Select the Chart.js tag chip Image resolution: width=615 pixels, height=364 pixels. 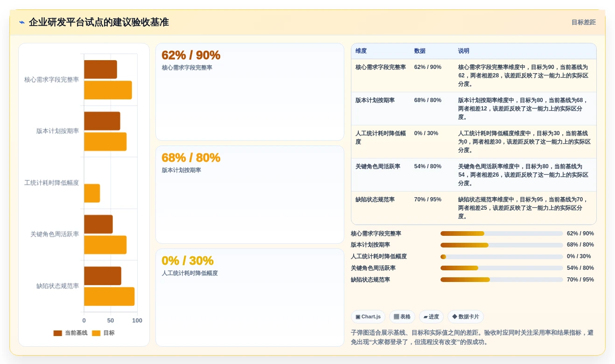pos(368,316)
